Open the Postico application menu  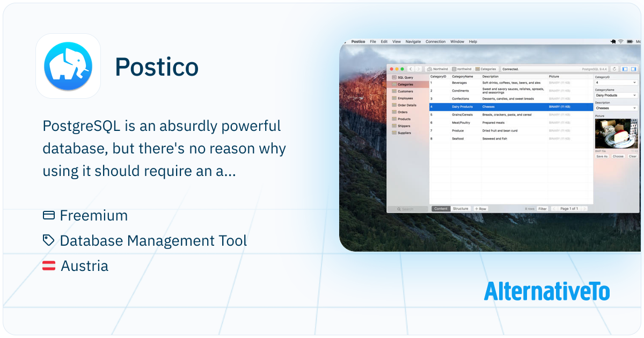[x=358, y=41]
